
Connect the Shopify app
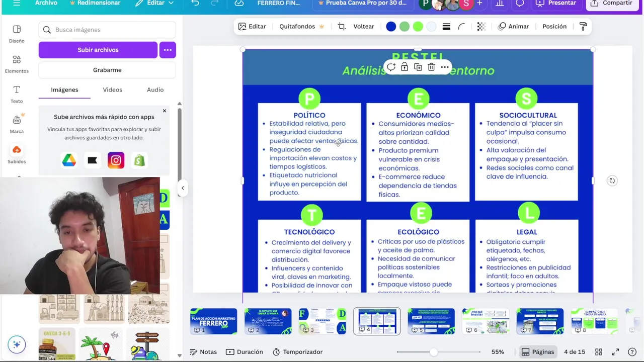click(x=139, y=160)
